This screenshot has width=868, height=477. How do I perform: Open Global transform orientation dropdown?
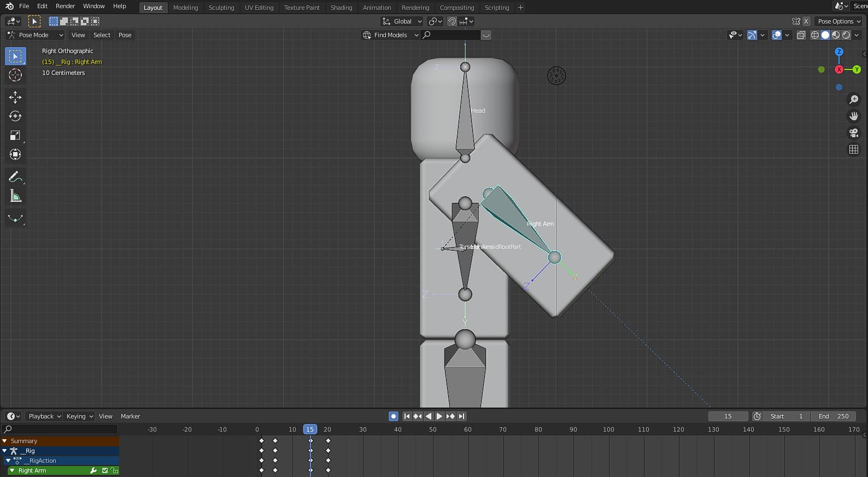(402, 21)
